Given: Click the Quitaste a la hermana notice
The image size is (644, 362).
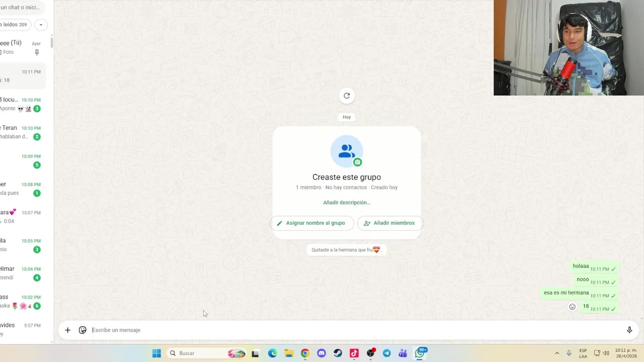Looking at the screenshot, I should click(346, 250).
